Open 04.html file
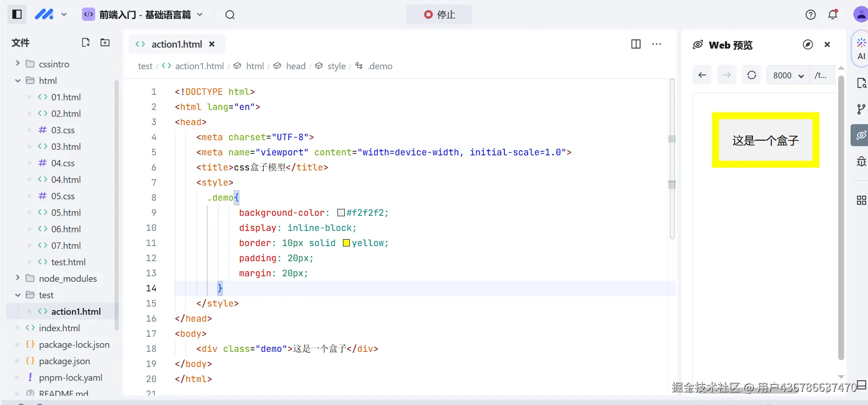This screenshot has width=868, height=405. (66, 180)
